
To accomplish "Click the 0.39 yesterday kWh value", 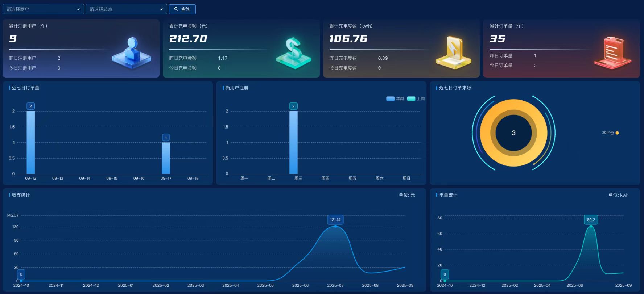I will pyautogui.click(x=383, y=58).
